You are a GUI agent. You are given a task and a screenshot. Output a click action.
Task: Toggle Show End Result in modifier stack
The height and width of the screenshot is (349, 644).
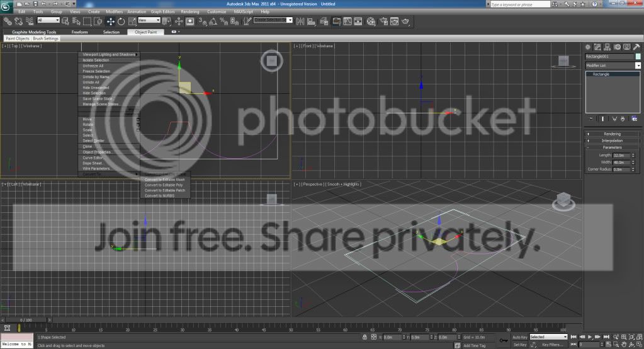[x=602, y=119]
